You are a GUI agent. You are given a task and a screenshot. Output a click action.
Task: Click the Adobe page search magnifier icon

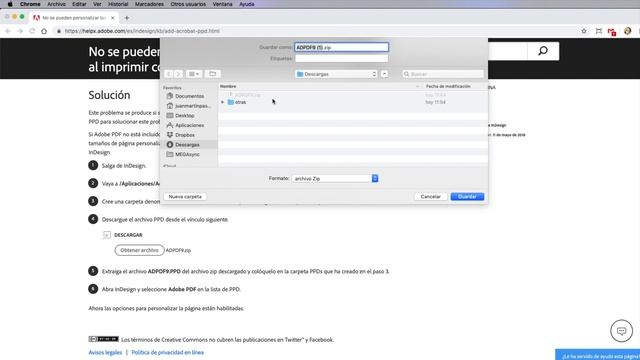click(543, 51)
